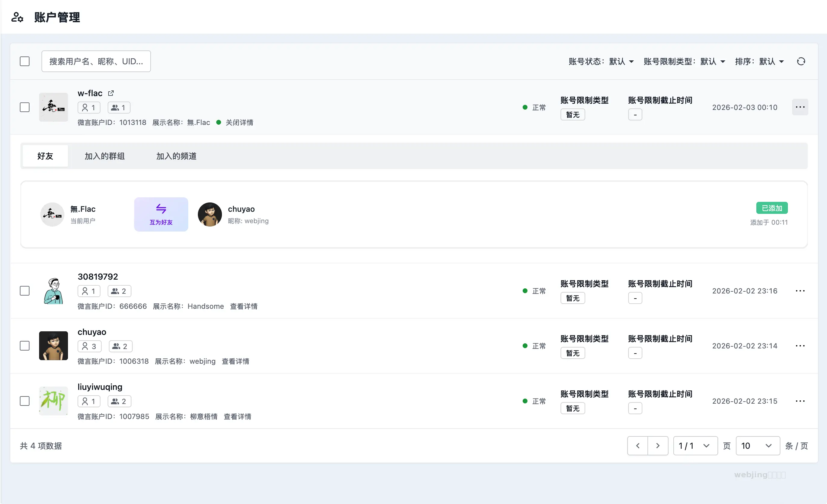
Task: Click the group count badge of chuyao
Action: (x=120, y=346)
